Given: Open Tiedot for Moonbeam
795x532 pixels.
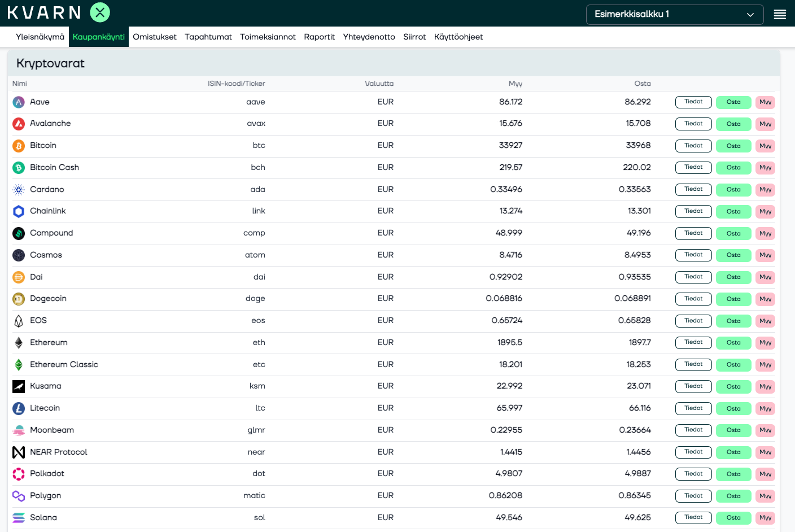Looking at the screenshot, I should point(693,430).
